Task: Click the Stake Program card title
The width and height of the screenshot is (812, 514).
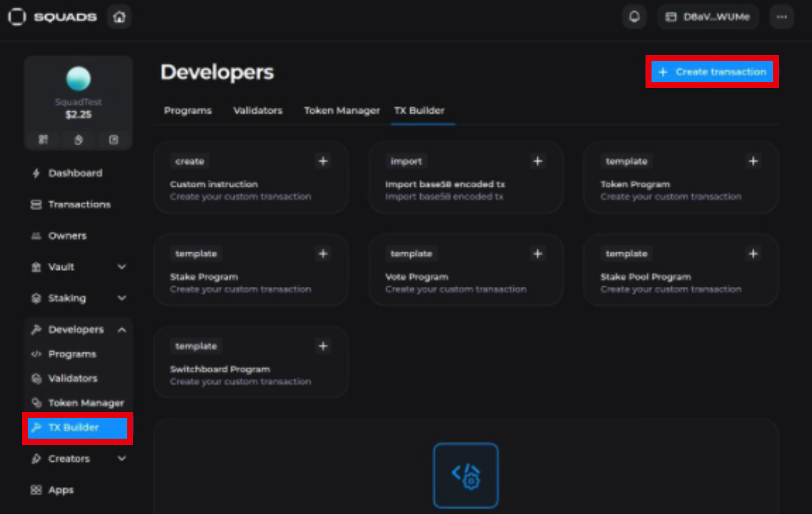Action: 204,277
